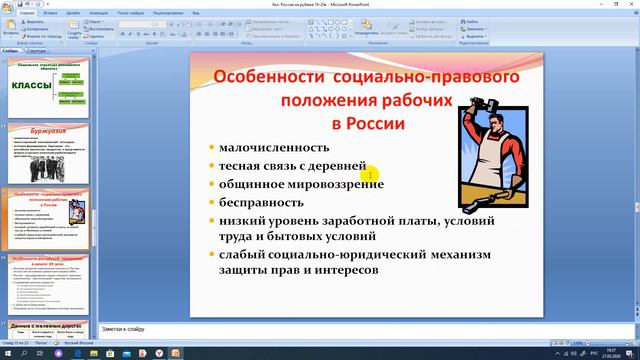Click Cut (Вырезать) in Clipboard group

click(x=32, y=22)
